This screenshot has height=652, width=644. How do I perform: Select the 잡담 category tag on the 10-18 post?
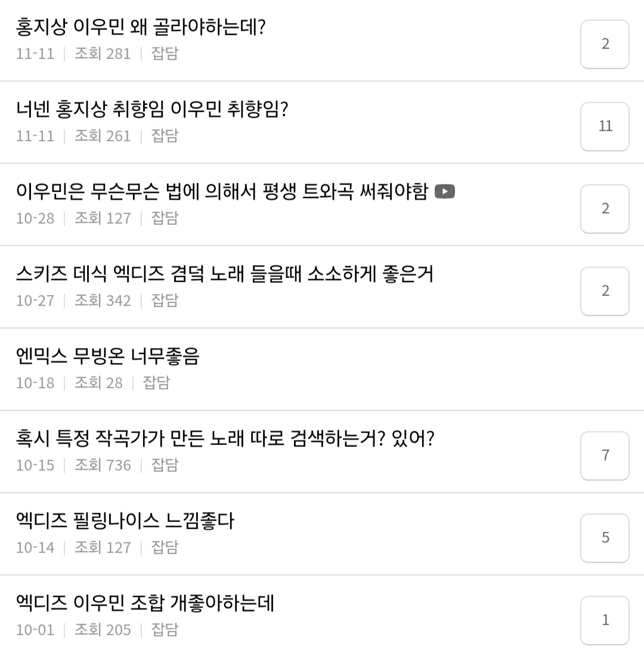[x=156, y=382]
